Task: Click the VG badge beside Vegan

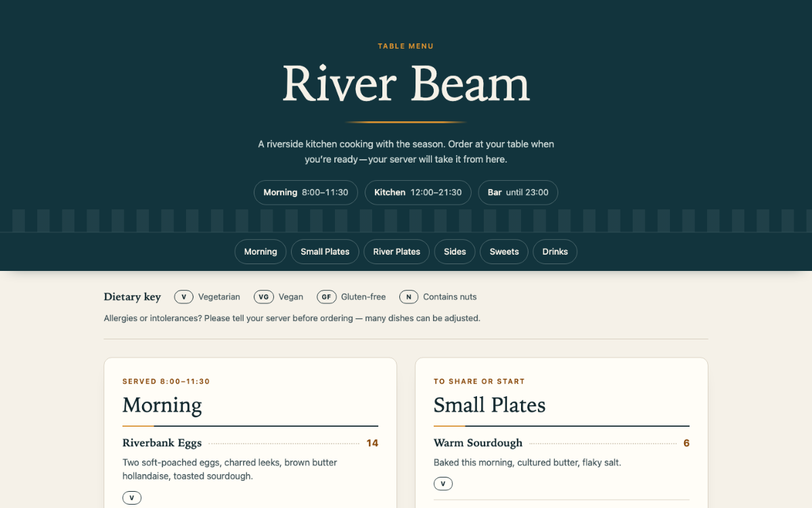Action: [x=264, y=297]
